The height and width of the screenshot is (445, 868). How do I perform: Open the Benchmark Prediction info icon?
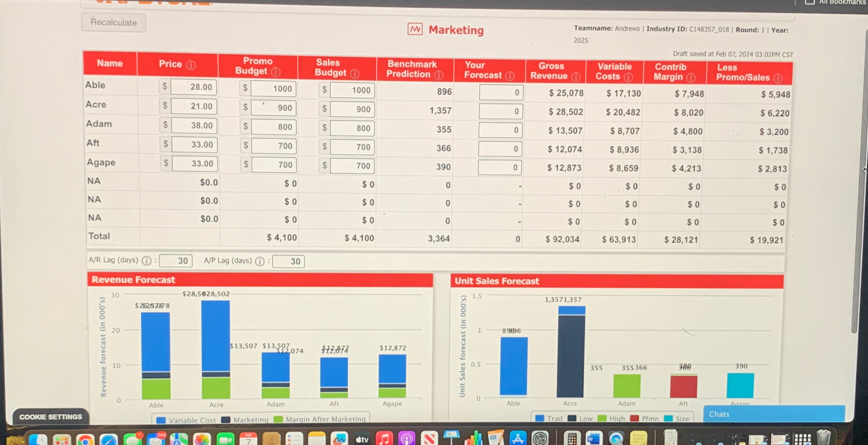439,75
